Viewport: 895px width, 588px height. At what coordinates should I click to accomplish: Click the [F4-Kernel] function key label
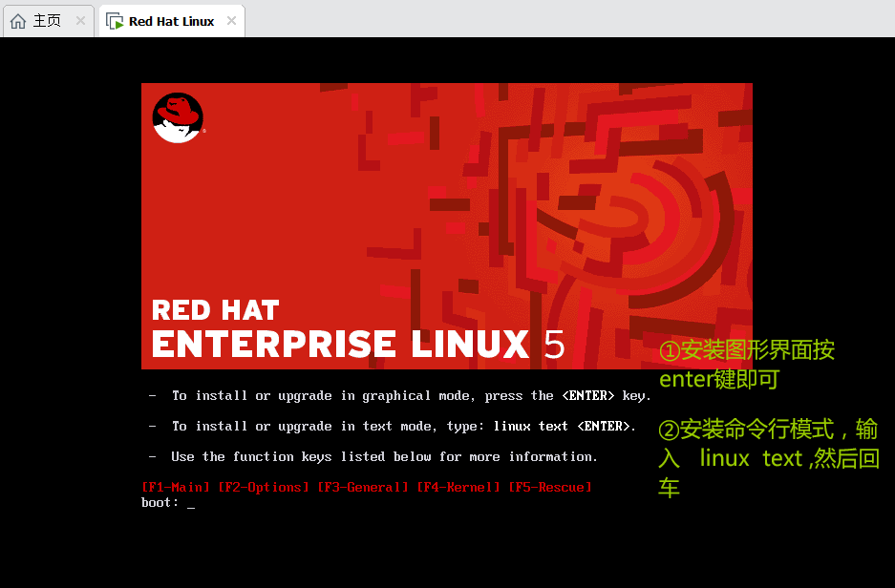click(458, 487)
